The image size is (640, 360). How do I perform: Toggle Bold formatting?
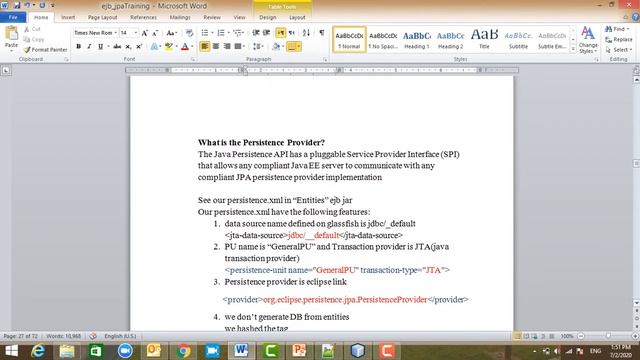pyautogui.click(x=78, y=47)
